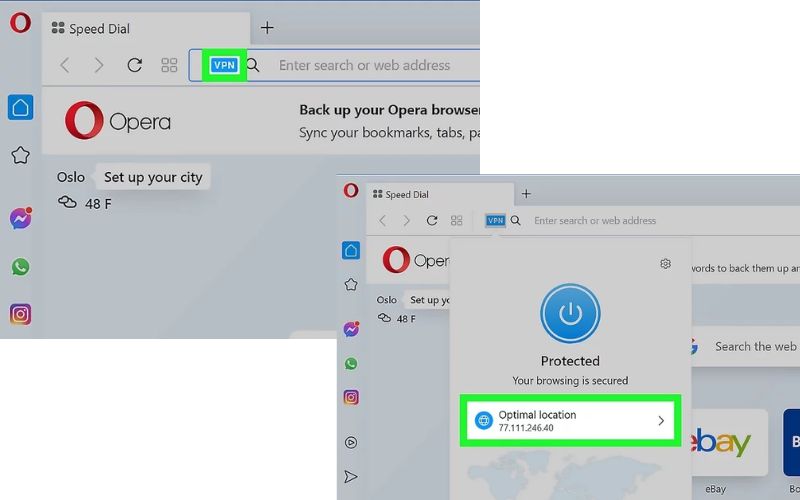Reload the page in upper window
800x500 pixels.
coord(135,65)
